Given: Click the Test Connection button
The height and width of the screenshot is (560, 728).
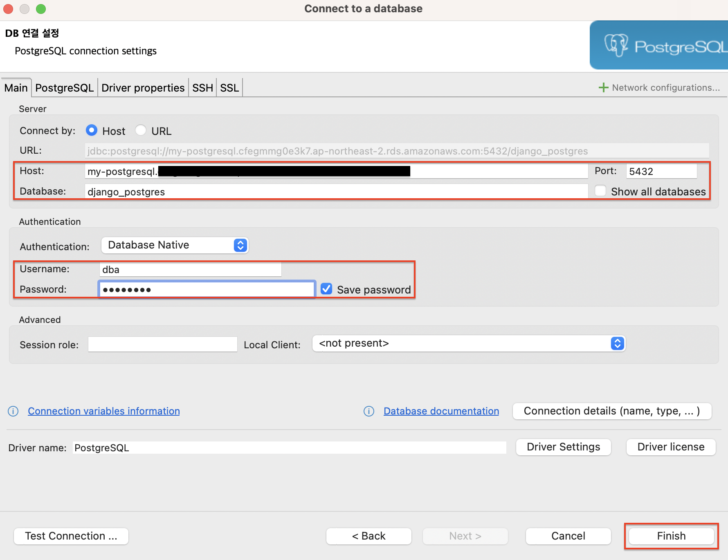Looking at the screenshot, I should (x=71, y=536).
